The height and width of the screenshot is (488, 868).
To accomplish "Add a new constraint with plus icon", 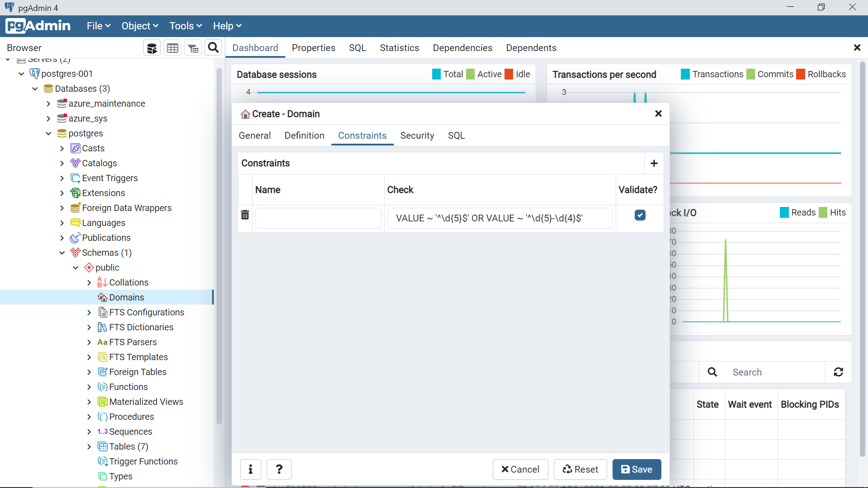I will (654, 163).
